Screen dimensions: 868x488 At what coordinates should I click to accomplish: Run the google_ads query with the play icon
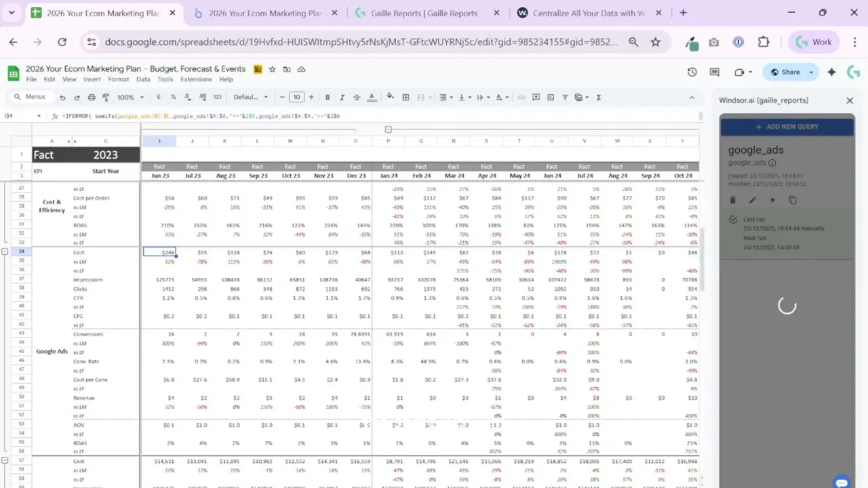tap(772, 200)
